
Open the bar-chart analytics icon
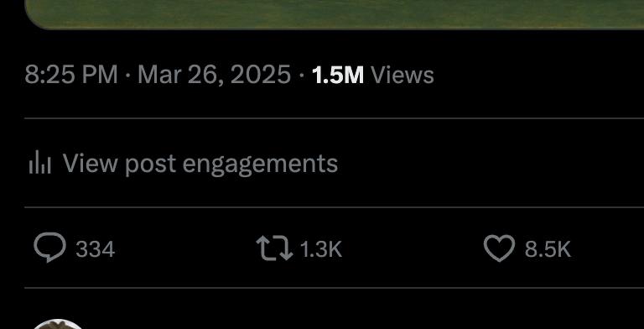[40, 162]
